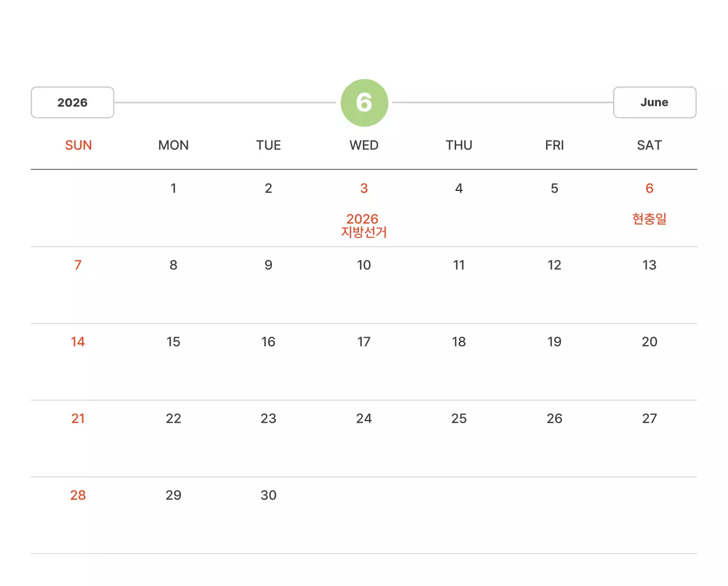This screenshot has height=586, width=728.
Task: Select June 3 election day date
Action: click(x=364, y=188)
